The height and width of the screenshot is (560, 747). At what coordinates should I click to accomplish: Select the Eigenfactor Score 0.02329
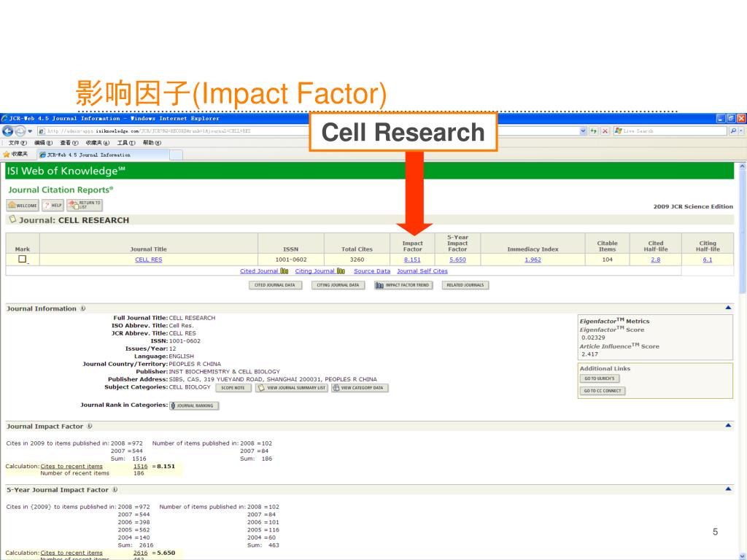click(593, 338)
